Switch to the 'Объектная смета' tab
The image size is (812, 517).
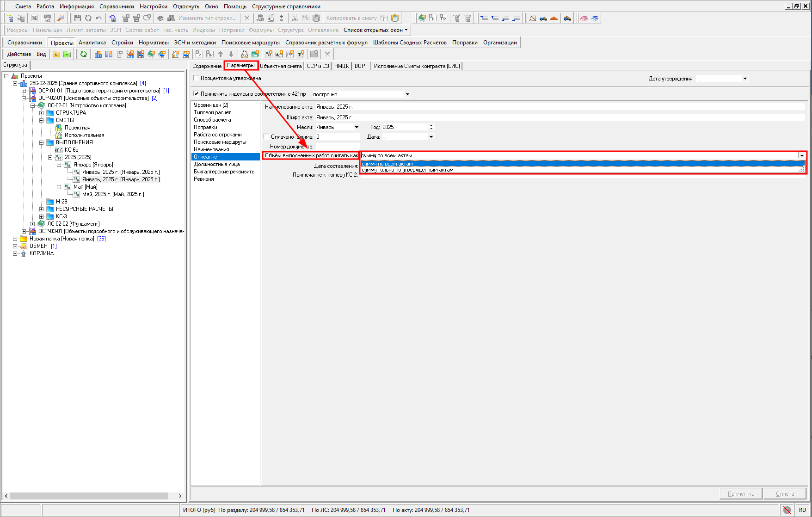(281, 66)
